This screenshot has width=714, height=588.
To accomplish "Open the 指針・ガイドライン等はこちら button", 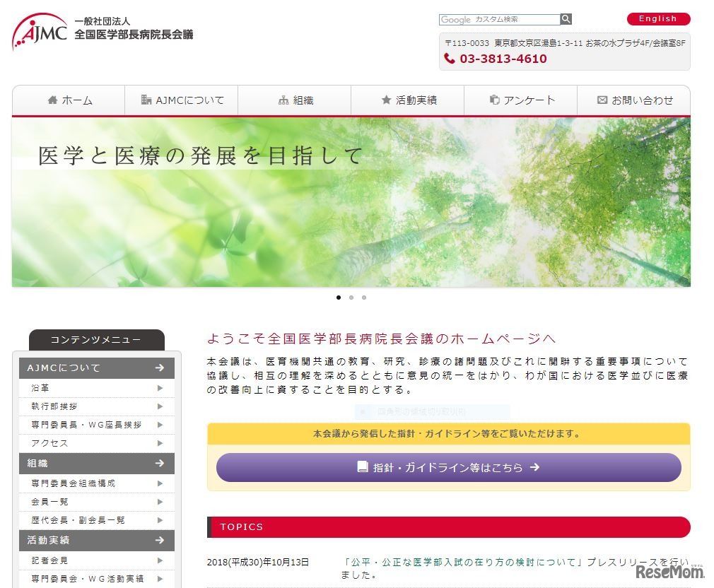I will click(448, 467).
